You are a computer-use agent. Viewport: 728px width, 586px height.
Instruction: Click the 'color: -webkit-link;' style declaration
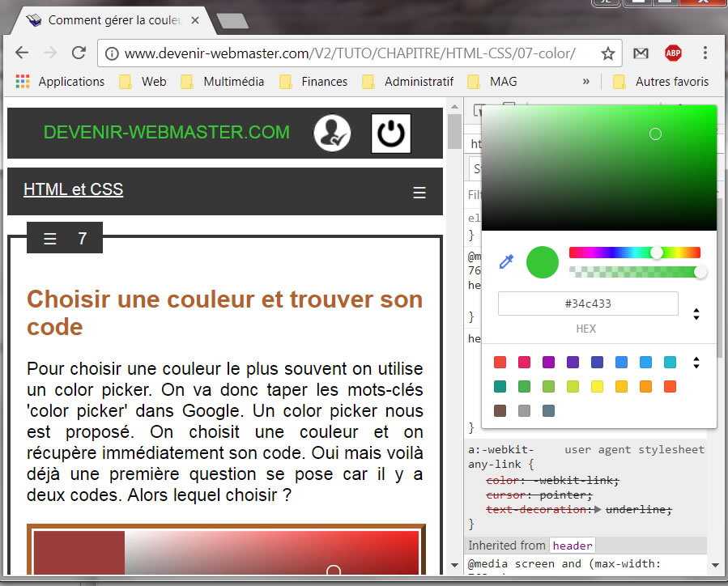552,480
